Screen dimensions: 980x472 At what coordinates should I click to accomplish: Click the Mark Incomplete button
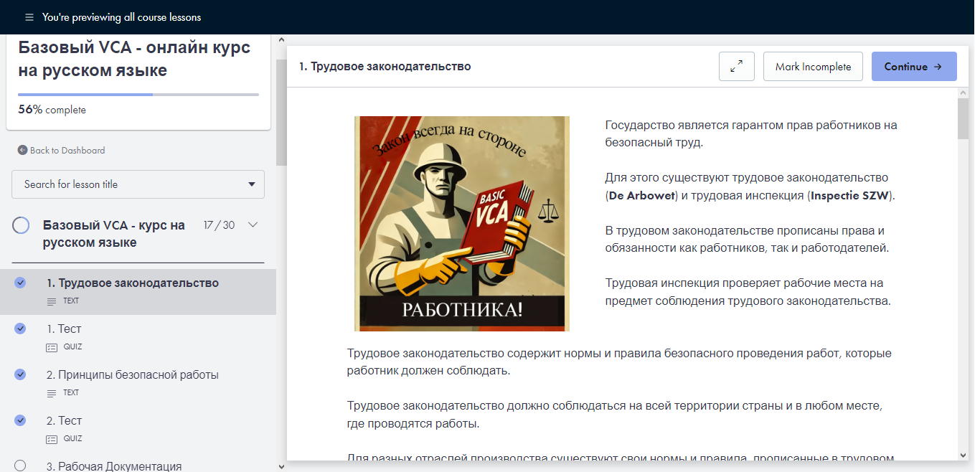[x=813, y=67]
